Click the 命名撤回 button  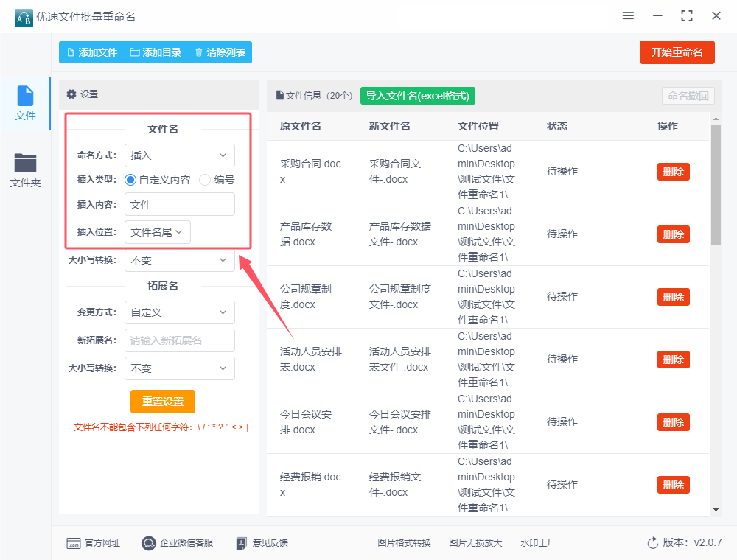688,96
